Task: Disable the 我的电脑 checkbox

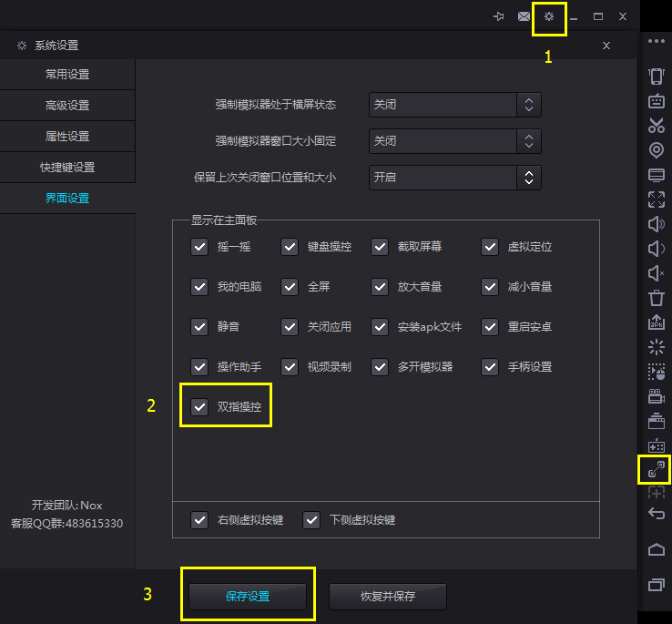Action: [199, 287]
